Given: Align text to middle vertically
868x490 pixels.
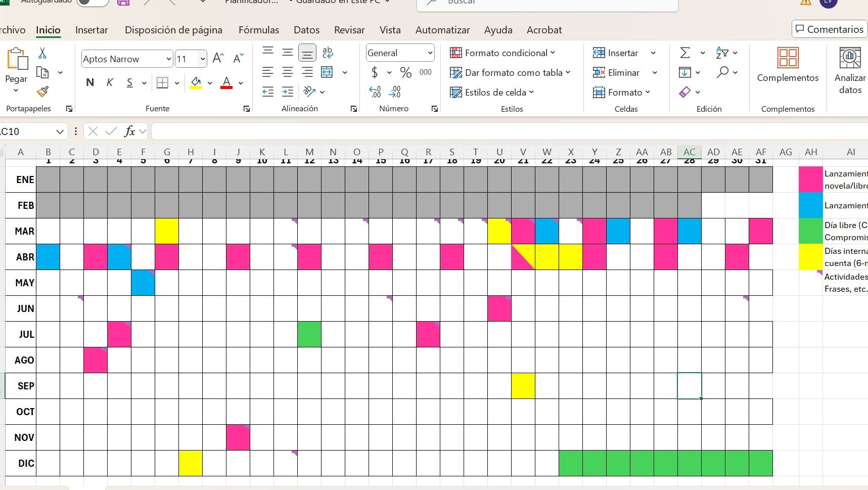Looking at the screenshot, I should [x=288, y=52].
